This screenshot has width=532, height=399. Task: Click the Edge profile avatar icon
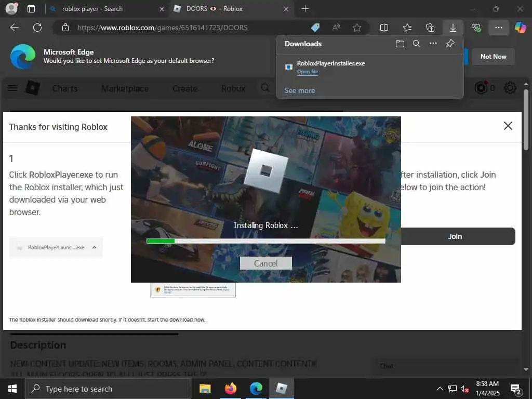(11, 8)
